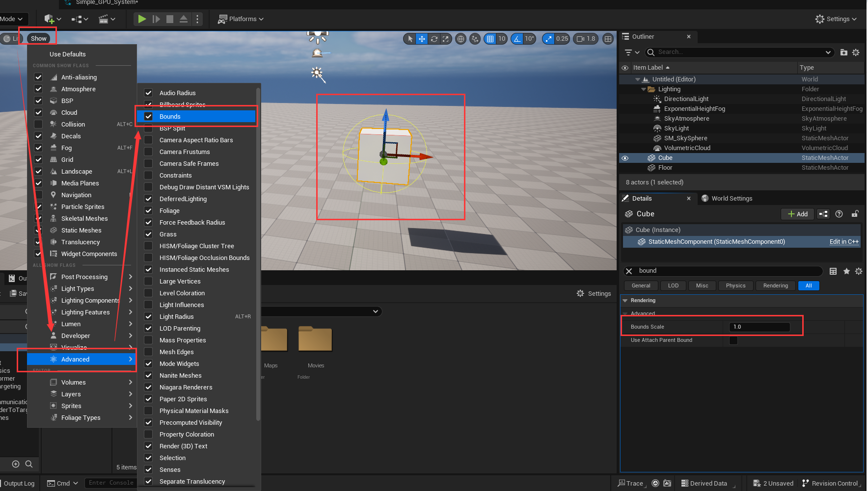Collapse the Lighting folder in Outliner
The height and width of the screenshot is (491, 868).
pyautogui.click(x=643, y=89)
